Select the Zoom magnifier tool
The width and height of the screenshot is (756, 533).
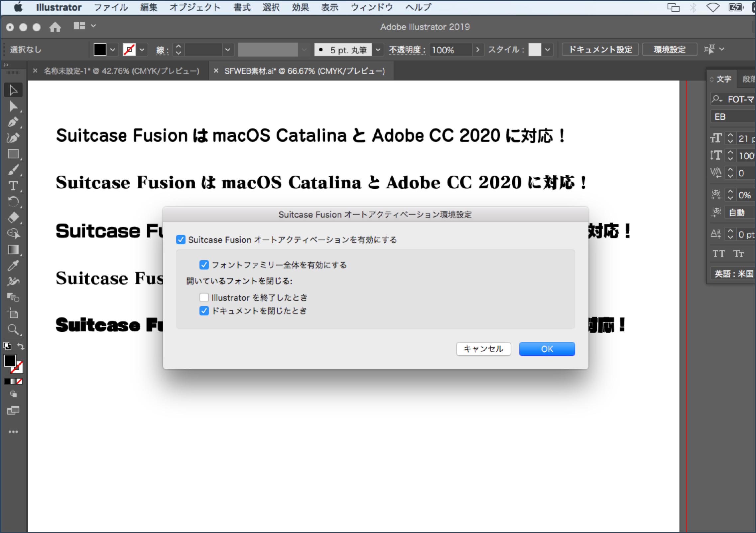[x=13, y=329]
